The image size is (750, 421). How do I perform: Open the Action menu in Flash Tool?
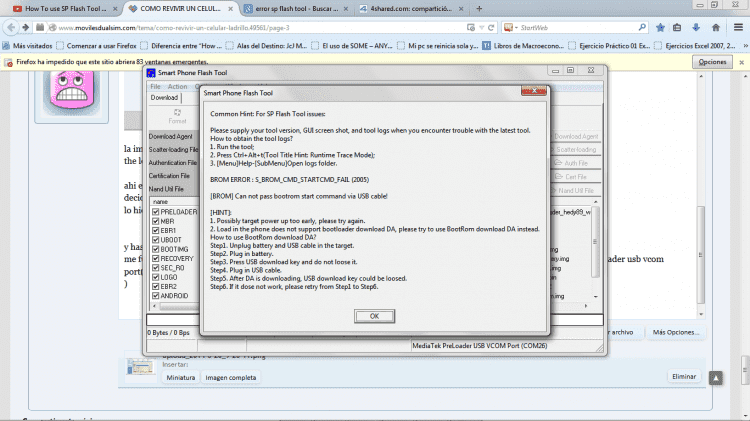click(177, 87)
